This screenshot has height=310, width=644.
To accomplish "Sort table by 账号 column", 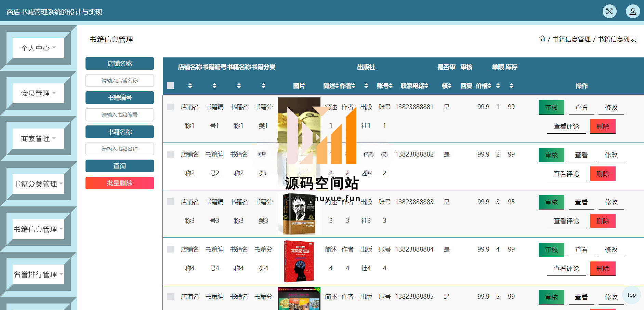I will tap(391, 86).
